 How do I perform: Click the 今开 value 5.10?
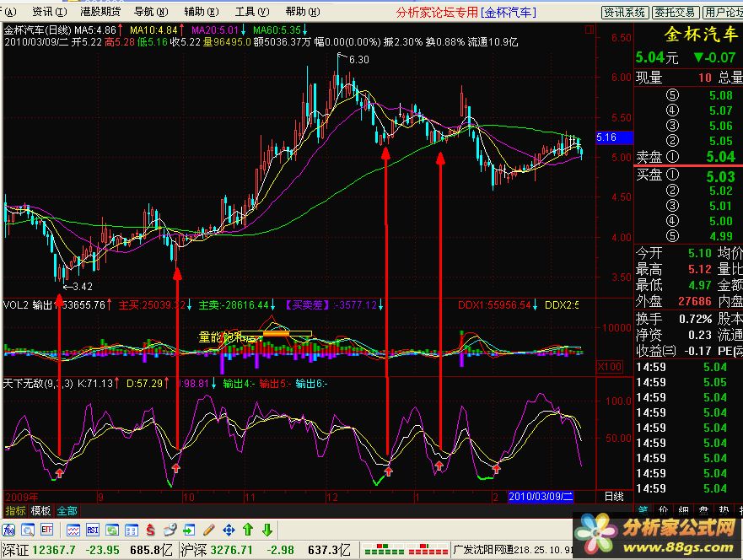pos(700,253)
